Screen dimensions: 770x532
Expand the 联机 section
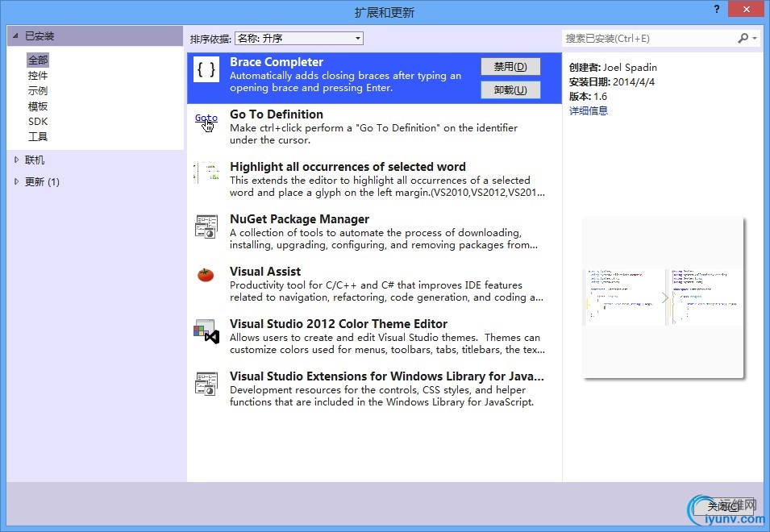(x=16, y=160)
